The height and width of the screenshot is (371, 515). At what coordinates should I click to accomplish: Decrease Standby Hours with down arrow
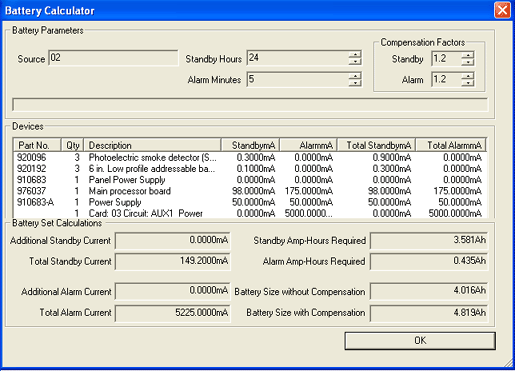pyautogui.click(x=355, y=62)
